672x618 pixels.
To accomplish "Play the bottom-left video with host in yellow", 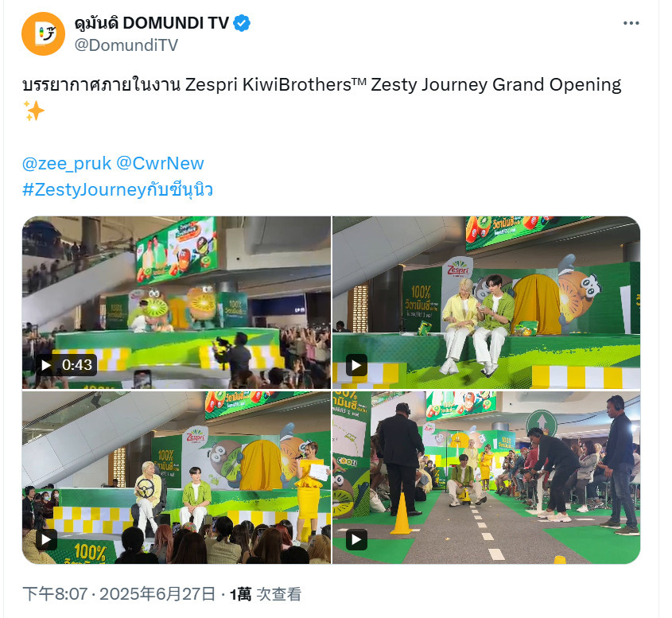I will pos(46,539).
